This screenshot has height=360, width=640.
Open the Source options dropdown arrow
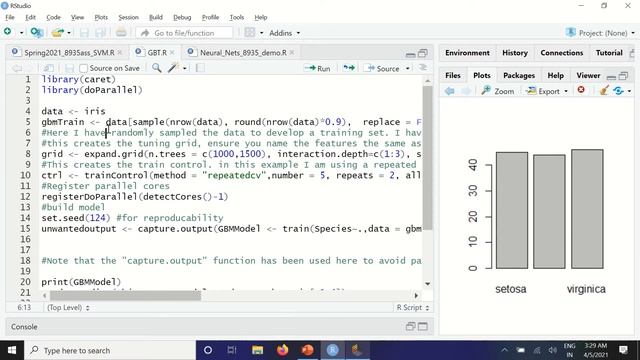pos(408,68)
